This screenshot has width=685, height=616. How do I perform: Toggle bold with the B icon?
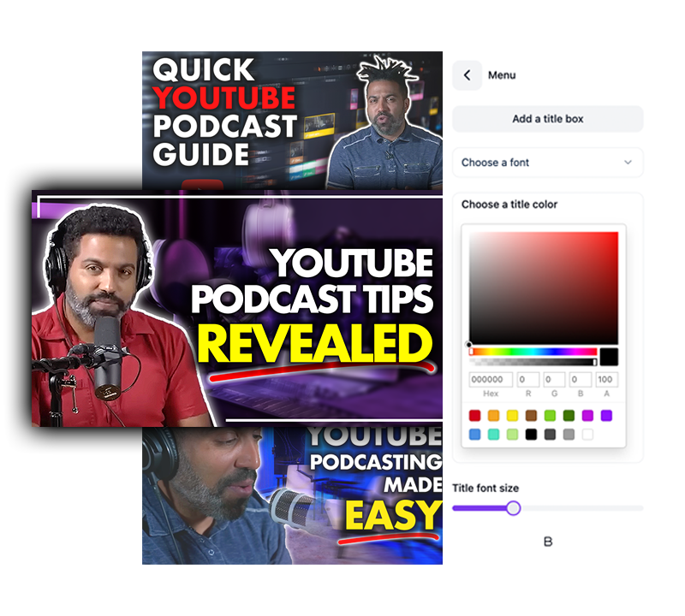pos(548,542)
